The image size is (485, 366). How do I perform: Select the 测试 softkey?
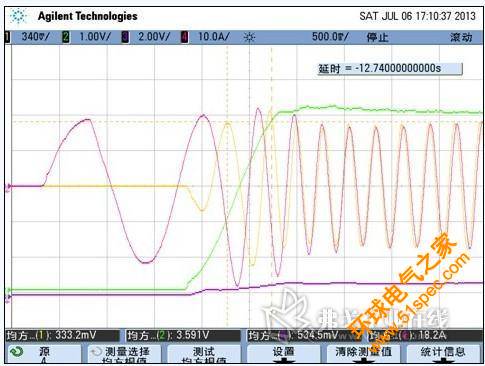point(204,354)
